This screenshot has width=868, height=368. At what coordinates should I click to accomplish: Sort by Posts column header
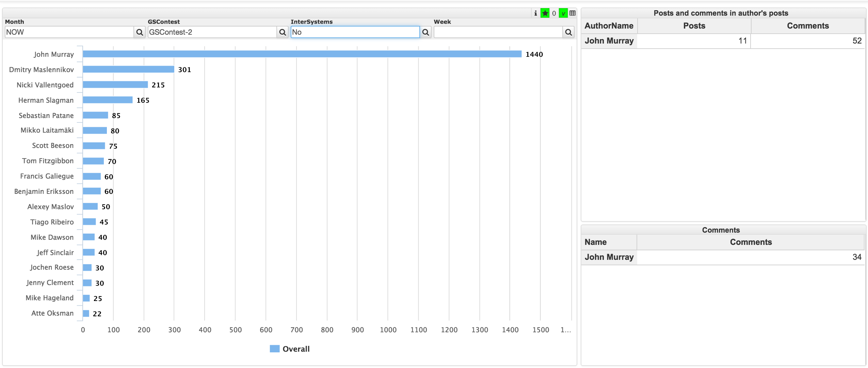694,26
